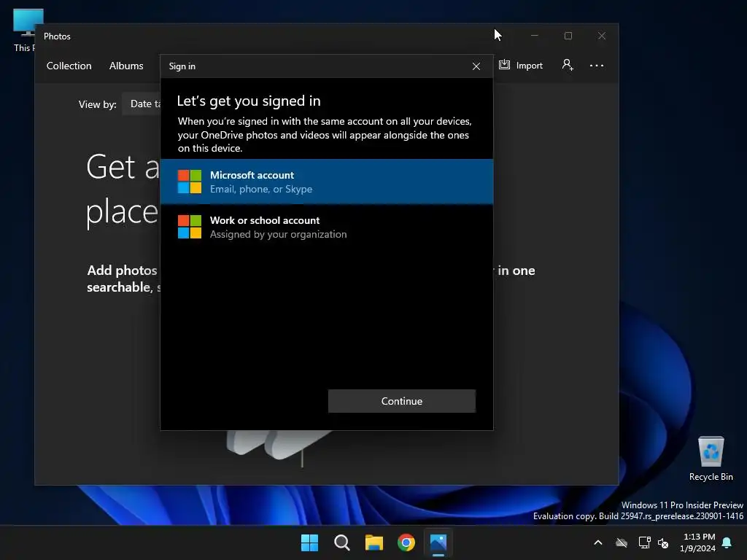Viewport: 747px width, 560px height.
Task: Click the add account person icon
Action: [x=568, y=65]
